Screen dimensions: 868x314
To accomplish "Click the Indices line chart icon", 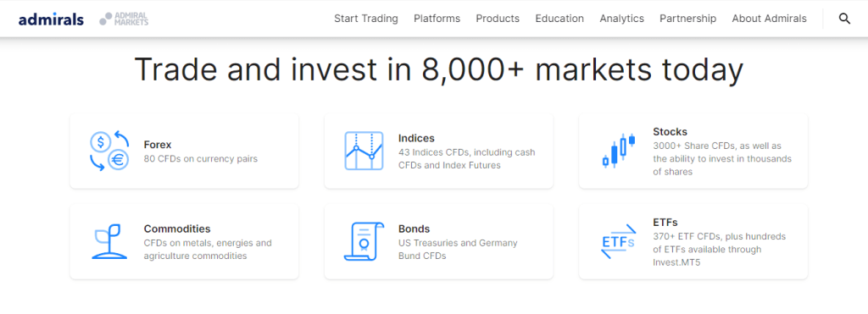I will tap(364, 151).
